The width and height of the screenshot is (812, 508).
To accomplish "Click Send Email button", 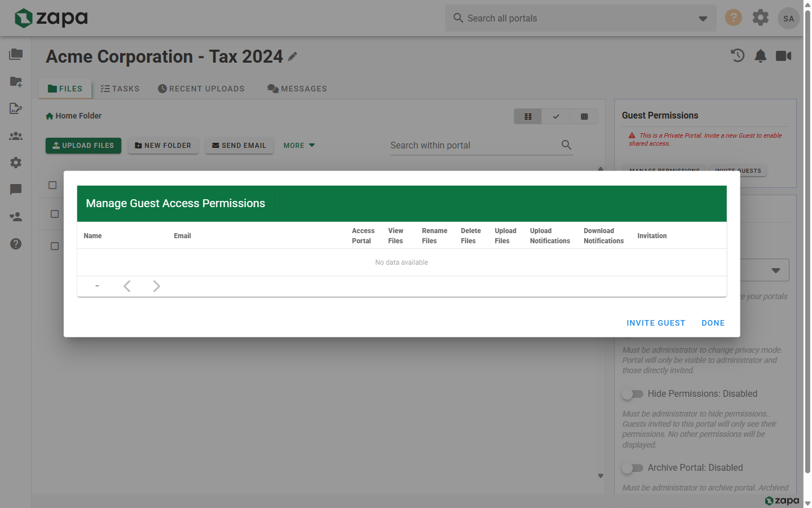I will [239, 146].
